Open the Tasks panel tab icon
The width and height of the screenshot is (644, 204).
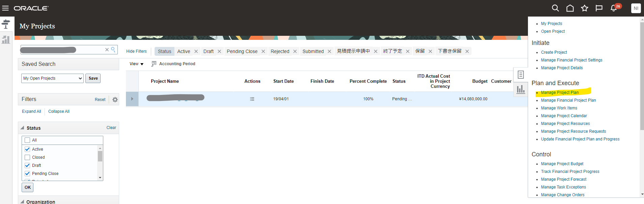(521, 75)
